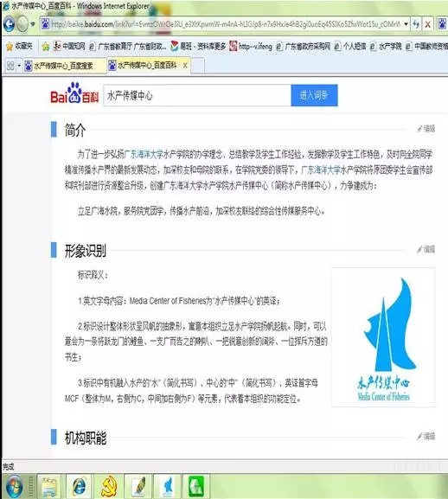This screenshot has width=448, height=499.
Task: Open the Quick Tabs grid icon
Action: point(10,66)
